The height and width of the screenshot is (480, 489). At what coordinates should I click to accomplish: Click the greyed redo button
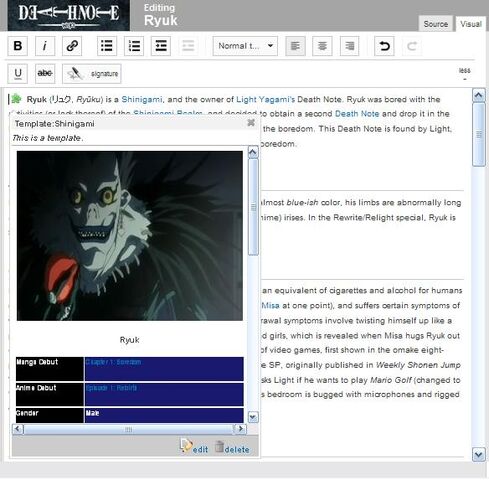[412, 46]
